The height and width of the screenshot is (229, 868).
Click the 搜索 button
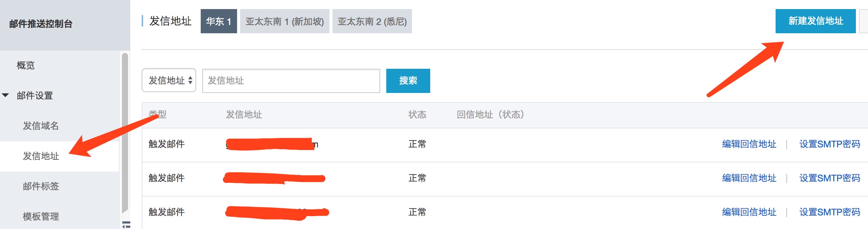point(408,80)
